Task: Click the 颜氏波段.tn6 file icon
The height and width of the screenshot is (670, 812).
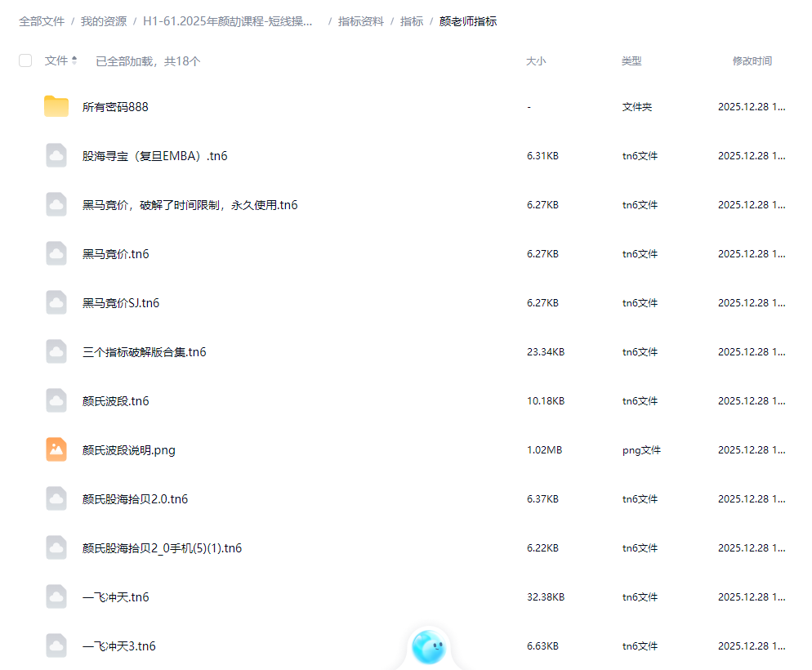Action: [56, 400]
